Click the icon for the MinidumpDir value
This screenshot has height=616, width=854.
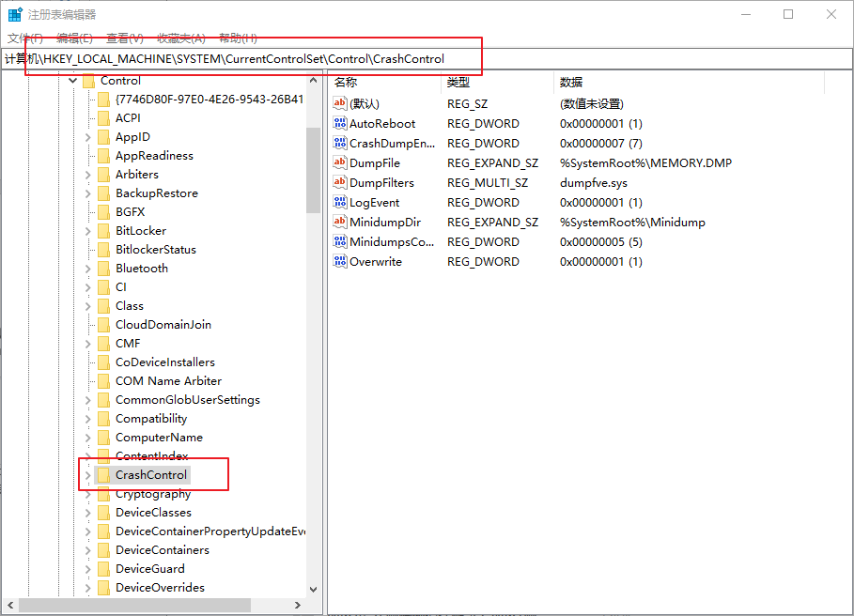coord(340,223)
